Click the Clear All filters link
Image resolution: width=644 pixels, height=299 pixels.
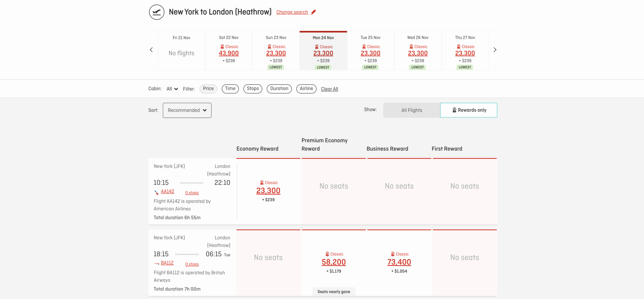(x=330, y=89)
